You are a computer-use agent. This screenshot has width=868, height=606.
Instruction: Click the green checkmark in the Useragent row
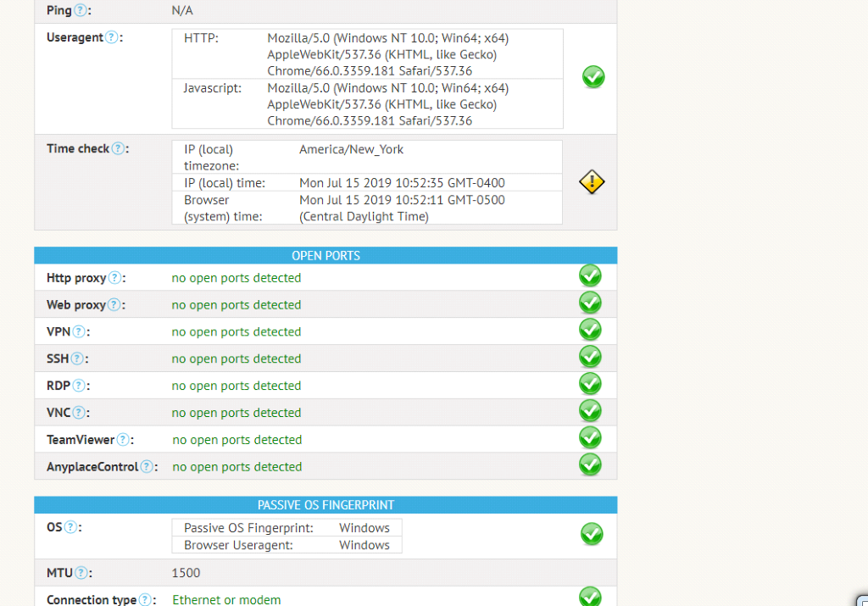tap(593, 77)
